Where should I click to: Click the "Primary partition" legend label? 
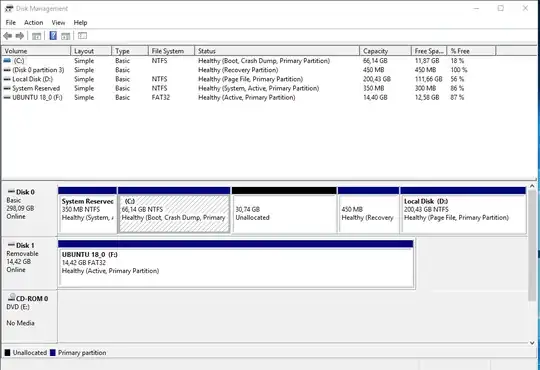82,353
